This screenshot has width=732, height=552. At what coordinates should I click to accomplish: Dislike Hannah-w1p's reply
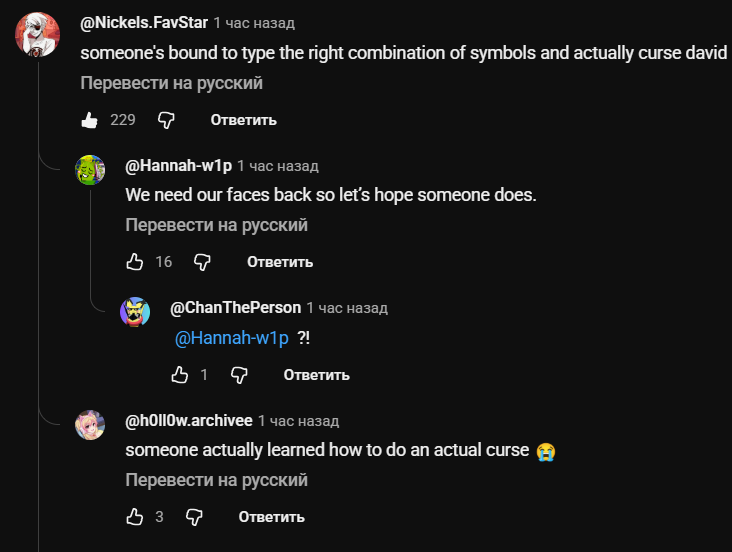point(203,262)
